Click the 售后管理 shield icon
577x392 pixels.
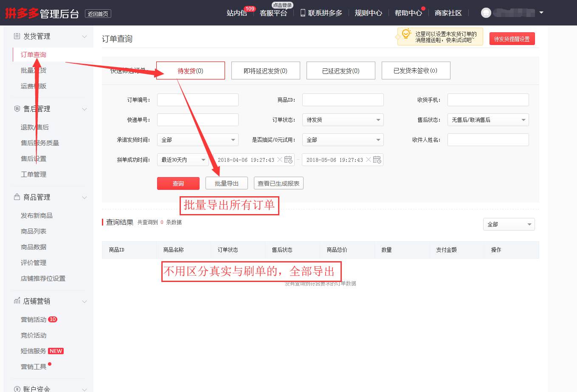[17, 109]
